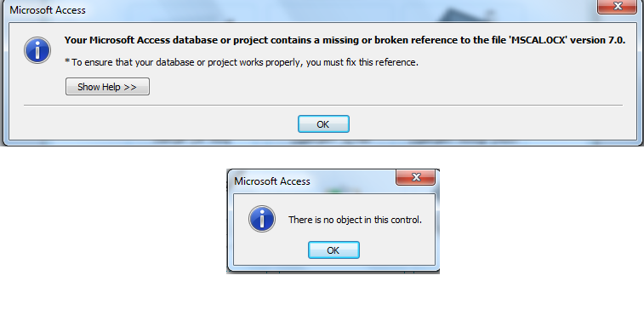
Task: Close the MSCAL.OCX broken reference dialog
Action: point(617,7)
